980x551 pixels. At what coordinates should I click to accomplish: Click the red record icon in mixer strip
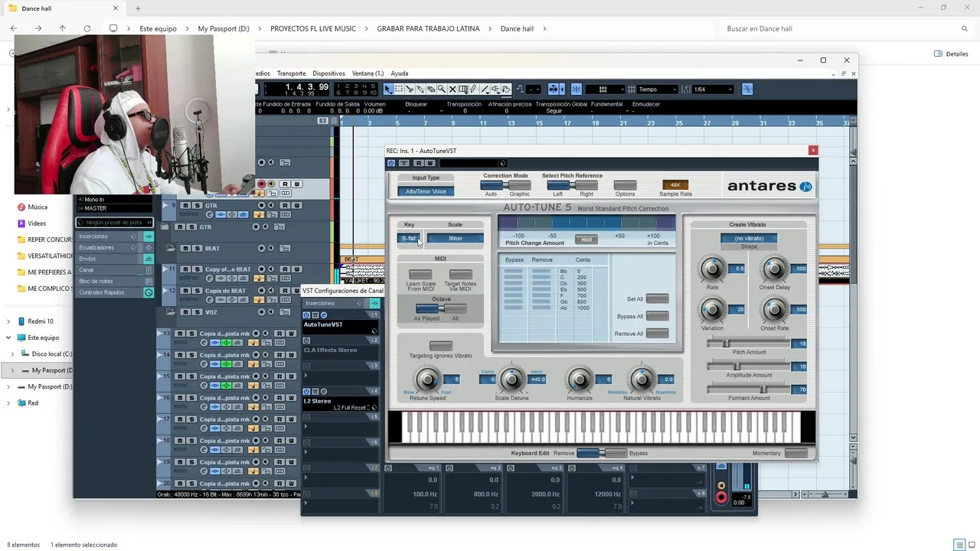tap(721, 497)
